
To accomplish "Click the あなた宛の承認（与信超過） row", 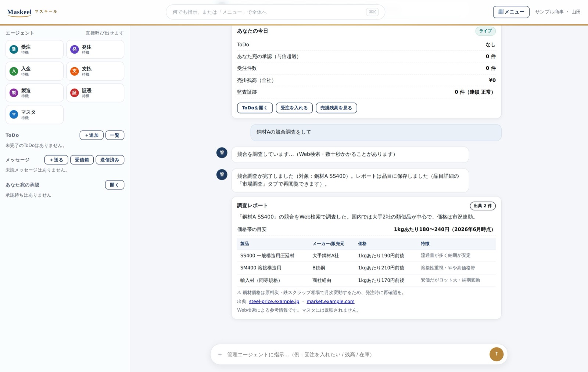I will [366, 57].
